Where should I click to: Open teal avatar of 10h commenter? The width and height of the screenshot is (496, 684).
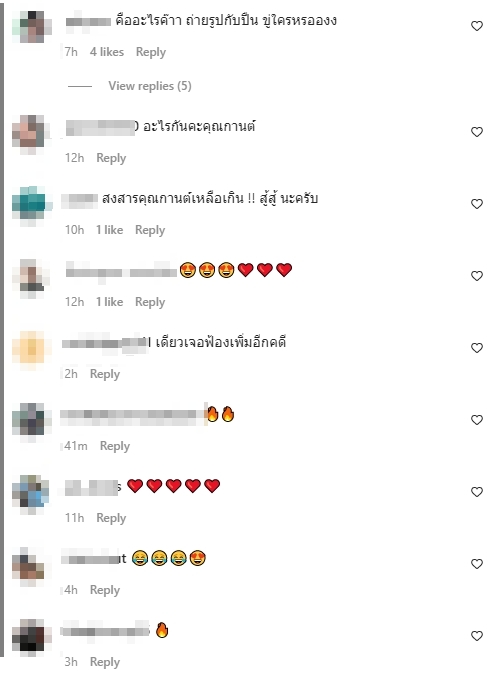coord(30,204)
